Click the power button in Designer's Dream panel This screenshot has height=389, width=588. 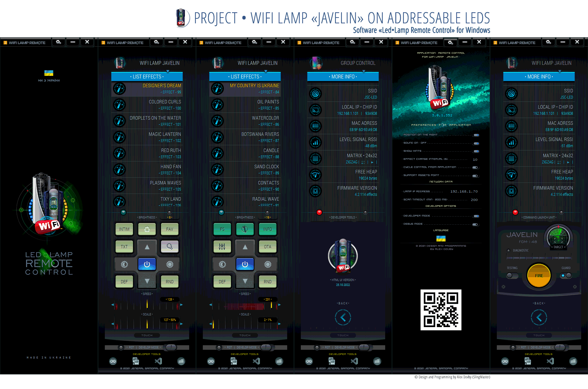click(x=147, y=264)
